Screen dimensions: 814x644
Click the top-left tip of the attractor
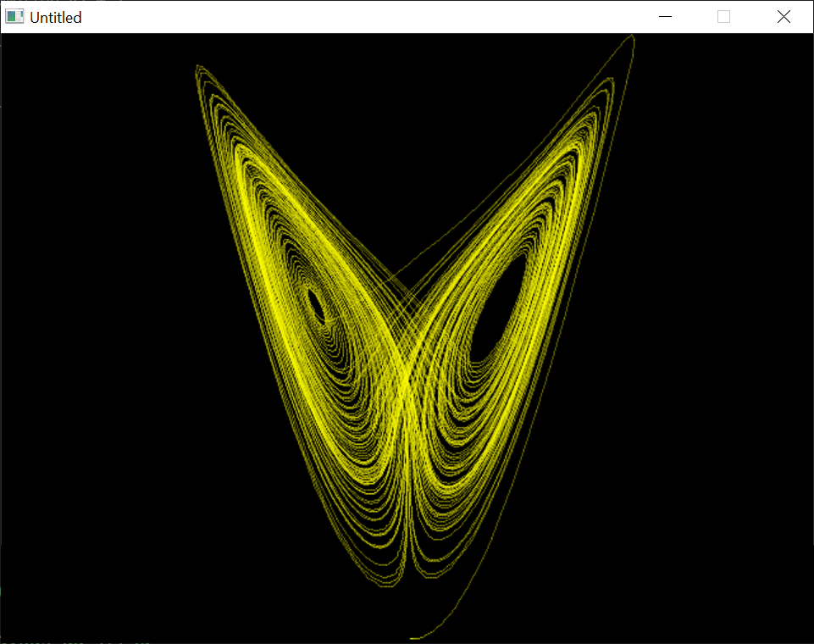point(198,67)
